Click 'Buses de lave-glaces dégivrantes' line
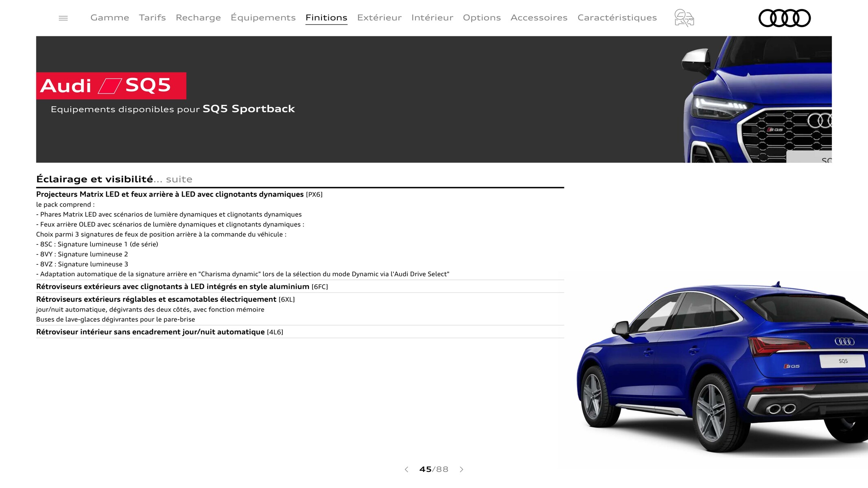Viewport: 868px width, 488px height. (x=116, y=320)
